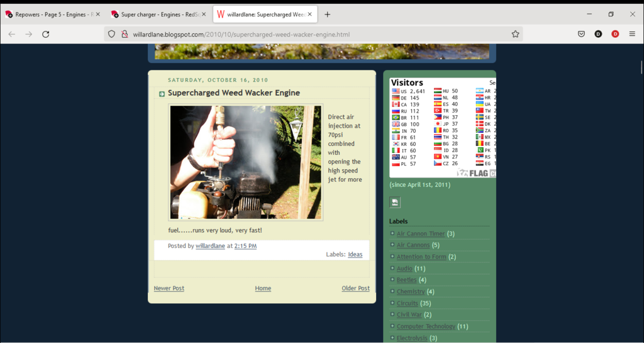Open tracking protection shield icon
This screenshot has width=644, height=343.
point(111,35)
